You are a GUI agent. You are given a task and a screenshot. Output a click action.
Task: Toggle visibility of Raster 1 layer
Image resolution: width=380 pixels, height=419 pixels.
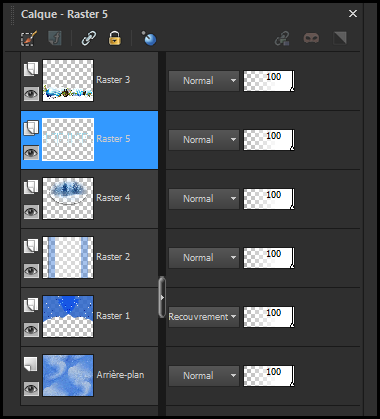pos(31,330)
